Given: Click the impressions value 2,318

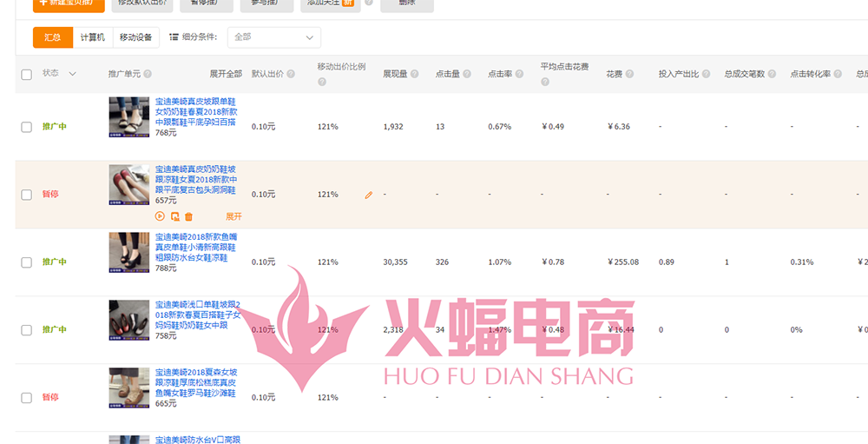Looking at the screenshot, I should 393,330.
